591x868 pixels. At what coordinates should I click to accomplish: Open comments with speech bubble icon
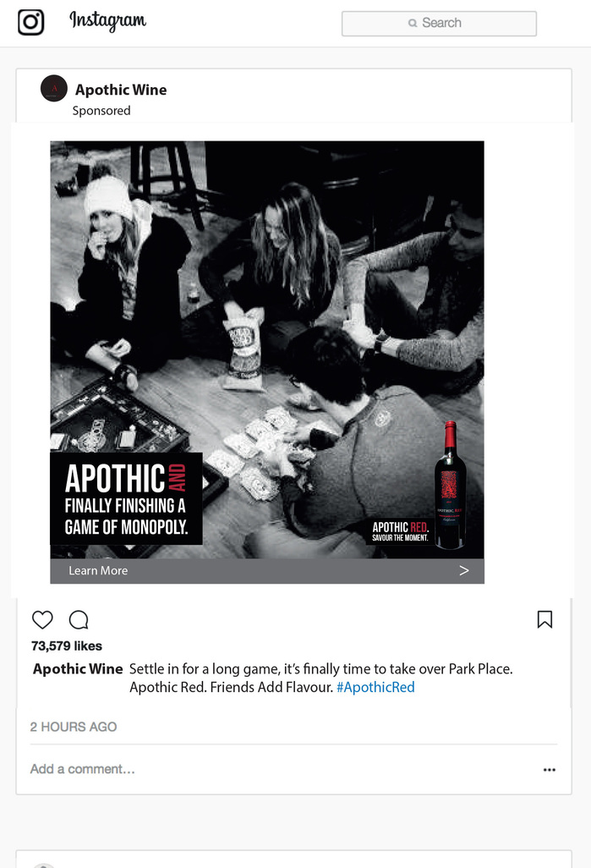(79, 619)
